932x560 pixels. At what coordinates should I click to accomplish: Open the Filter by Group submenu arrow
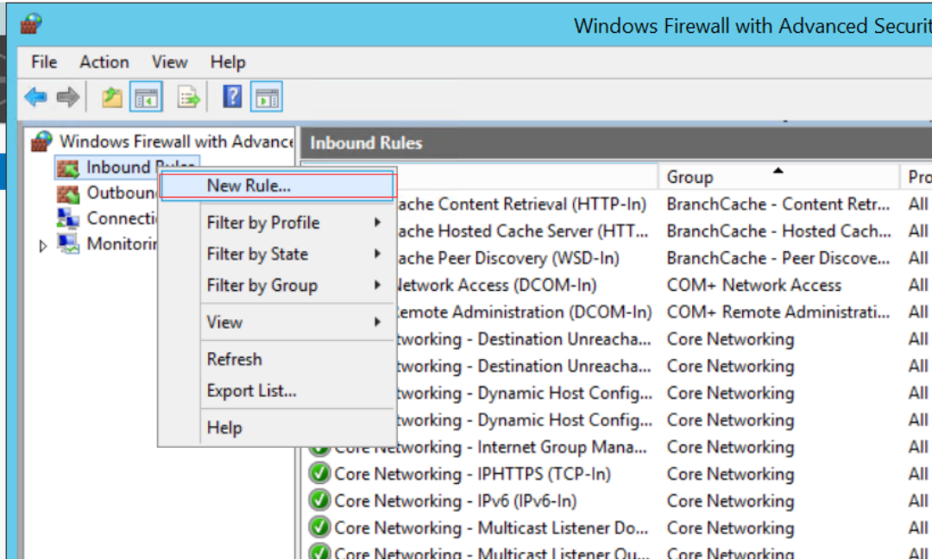[377, 286]
